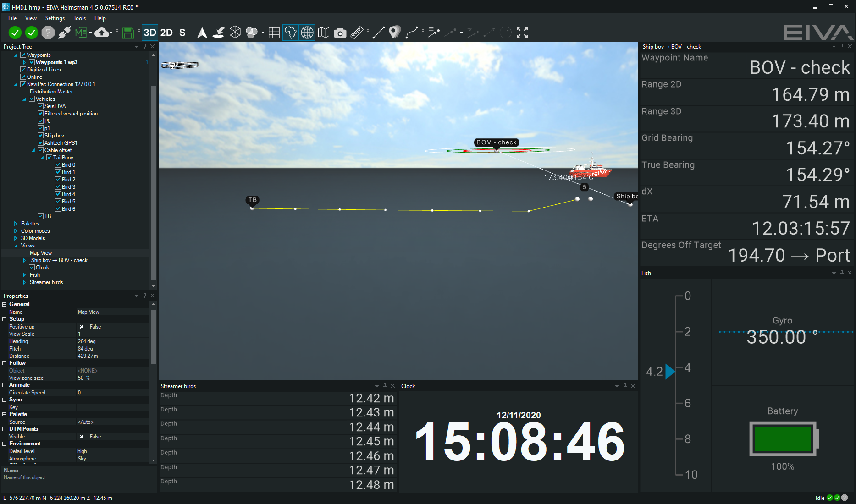Select the ruler measurement tool
Image resolution: width=856 pixels, height=504 pixels.
[x=356, y=33]
